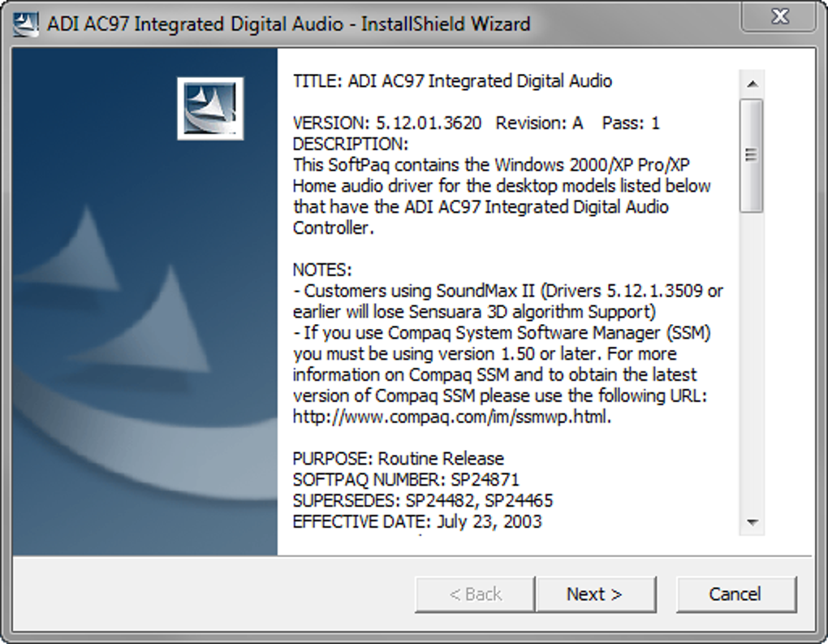
Task: Click 'SUPERSEDES: SP24482, SP24465' line
Action: (423, 500)
